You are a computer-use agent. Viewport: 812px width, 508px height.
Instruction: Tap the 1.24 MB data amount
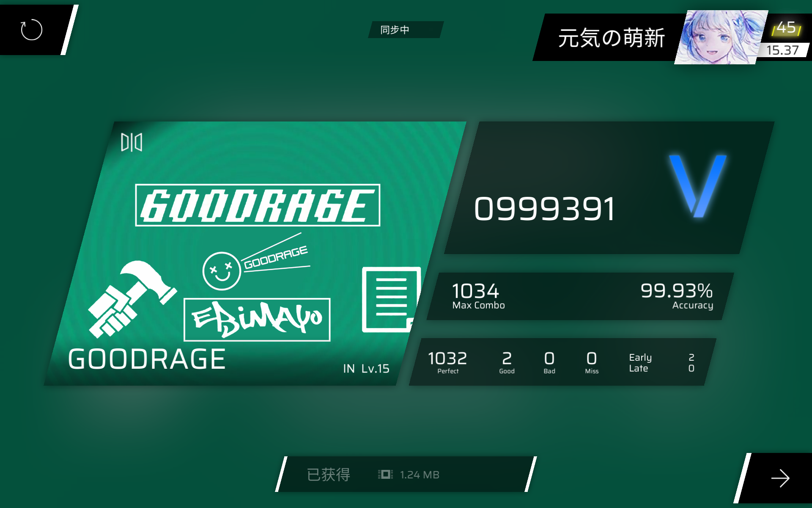[420, 475]
